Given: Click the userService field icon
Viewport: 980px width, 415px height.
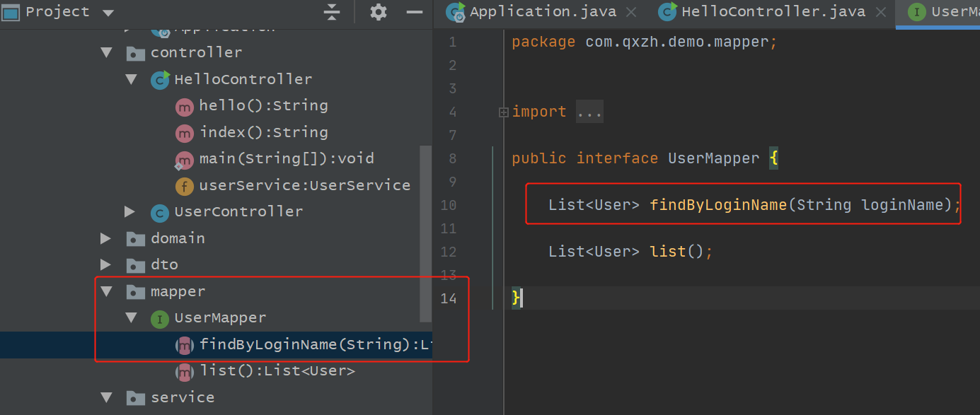Looking at the screenshot, I should coord(184,186).
